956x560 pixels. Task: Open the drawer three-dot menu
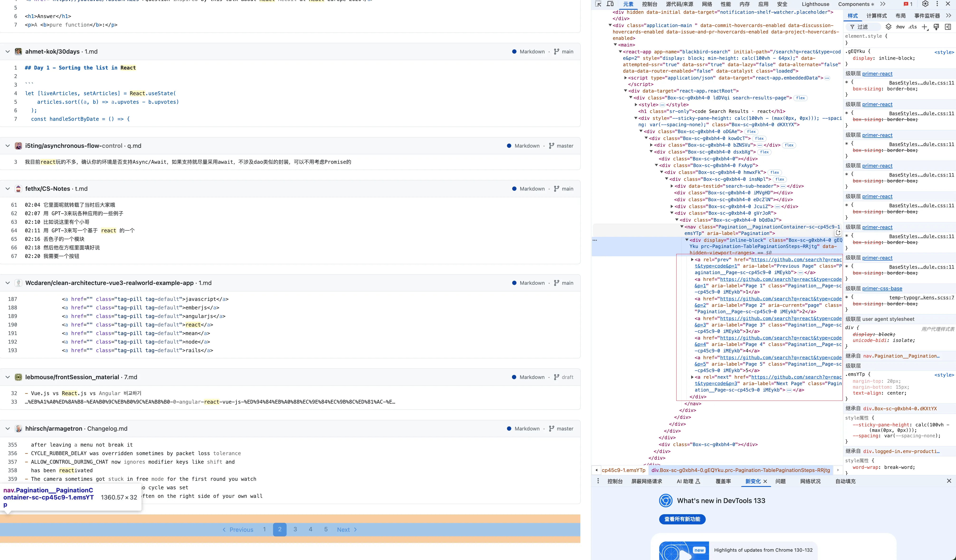(x=598, y=481)
